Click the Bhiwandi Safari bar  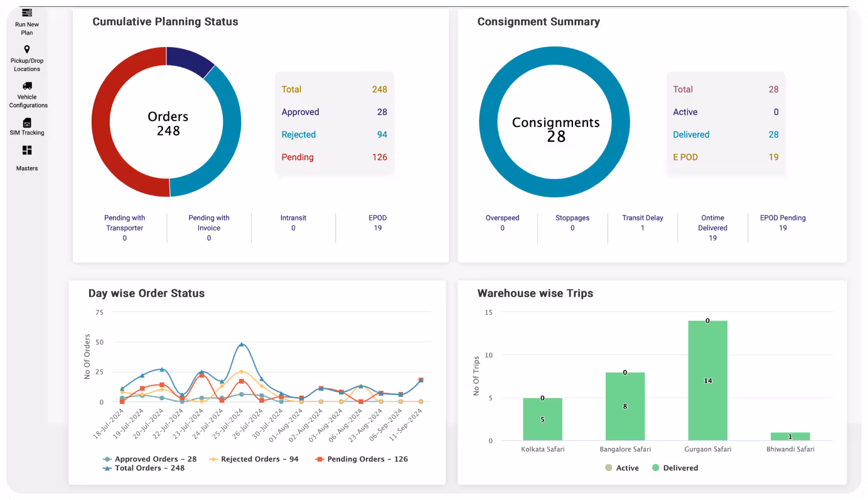[x=790, y=436]
